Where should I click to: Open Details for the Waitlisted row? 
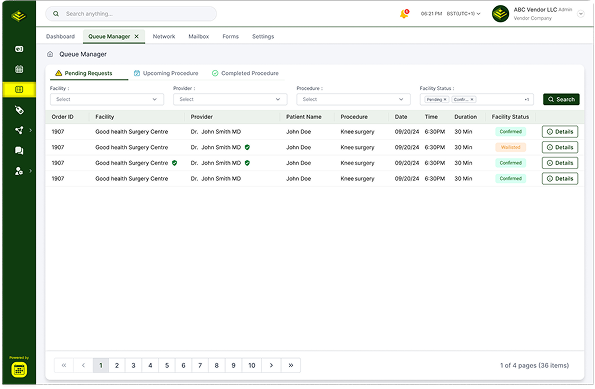click(x=560, y=147)
